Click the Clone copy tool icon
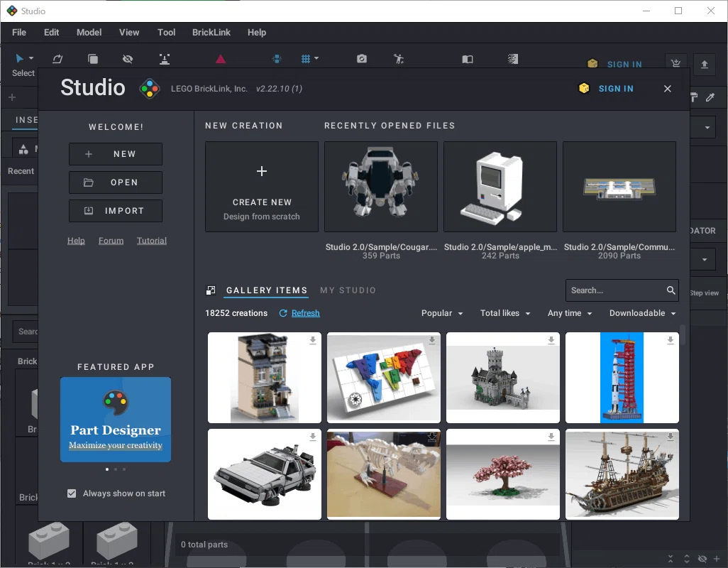Viewport: 728px width, 568px height. pos(93,58)
